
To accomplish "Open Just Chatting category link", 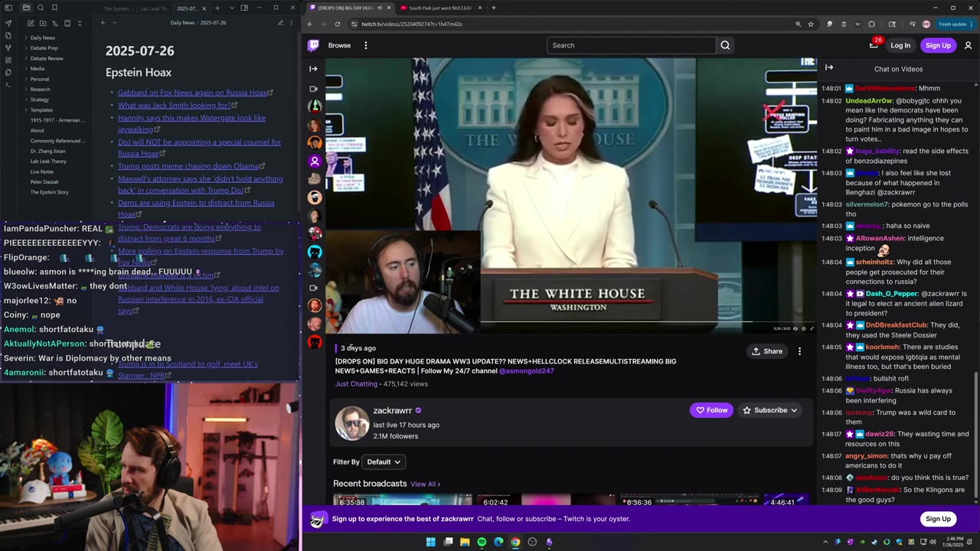I will (x=357, y=384).
